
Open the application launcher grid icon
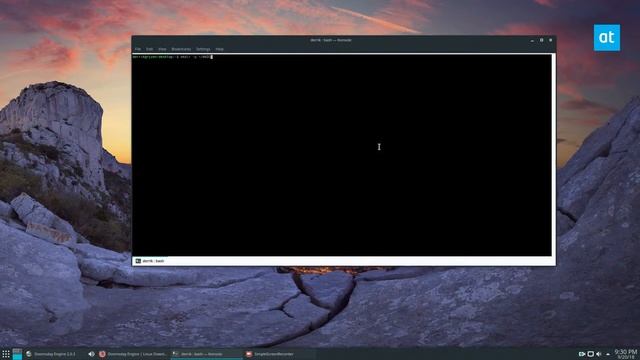(6, 354)
